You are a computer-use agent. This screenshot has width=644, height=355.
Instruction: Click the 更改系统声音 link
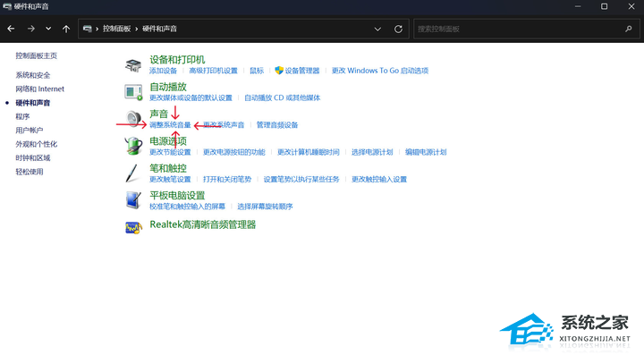pos(224,125)
